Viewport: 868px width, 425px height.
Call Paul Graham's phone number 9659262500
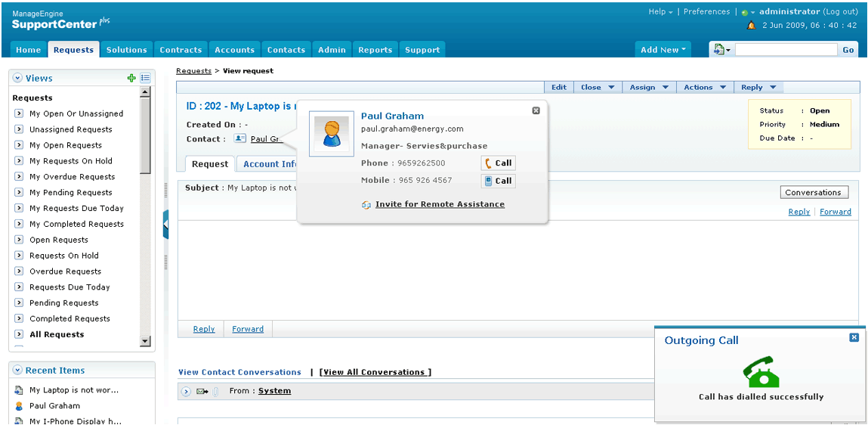498,163
